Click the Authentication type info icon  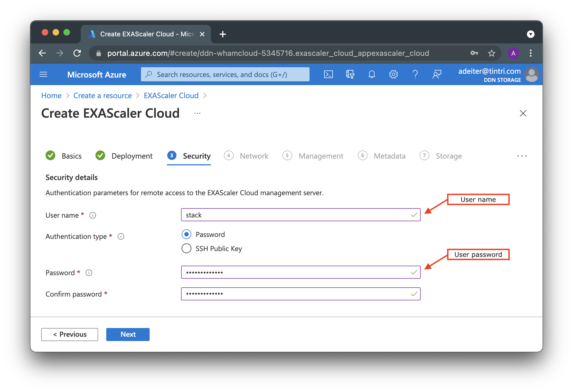tap(121, 236)
